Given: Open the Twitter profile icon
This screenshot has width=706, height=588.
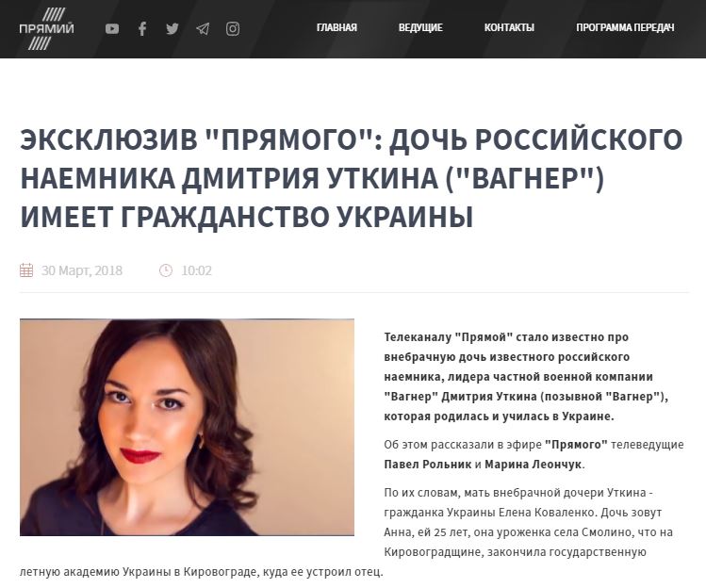Looking at the screenshot, I should click(x=172, y=29).
